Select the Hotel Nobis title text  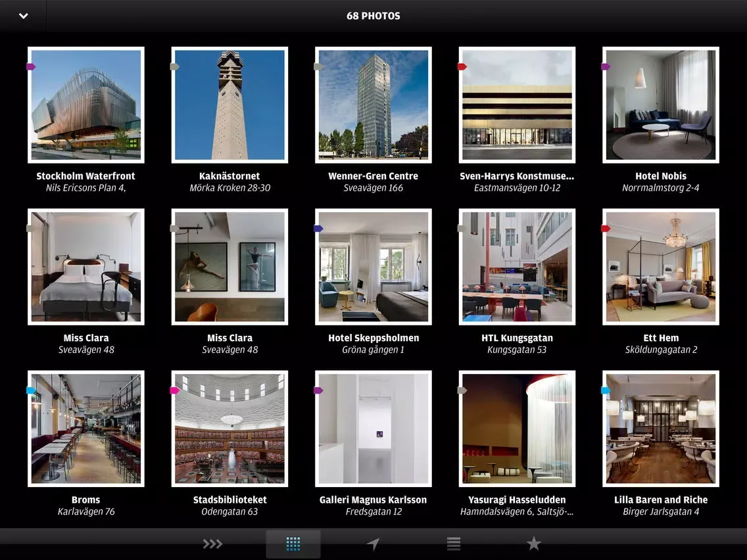click(661, 175)
